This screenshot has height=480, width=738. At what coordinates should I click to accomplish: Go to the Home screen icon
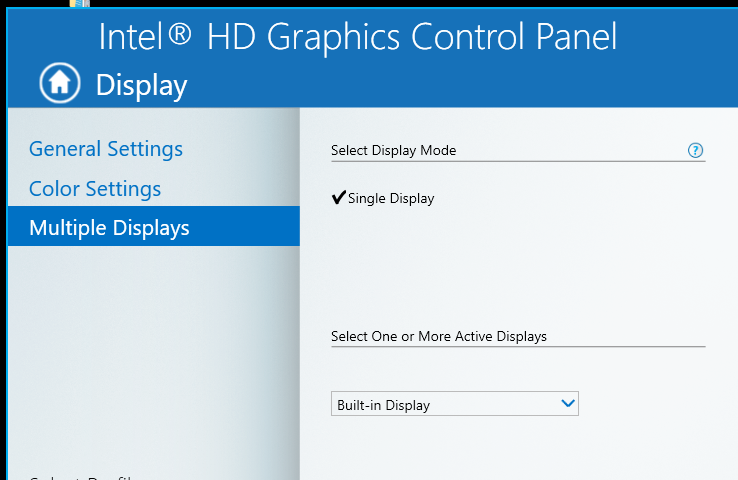(x=60, y=83)
